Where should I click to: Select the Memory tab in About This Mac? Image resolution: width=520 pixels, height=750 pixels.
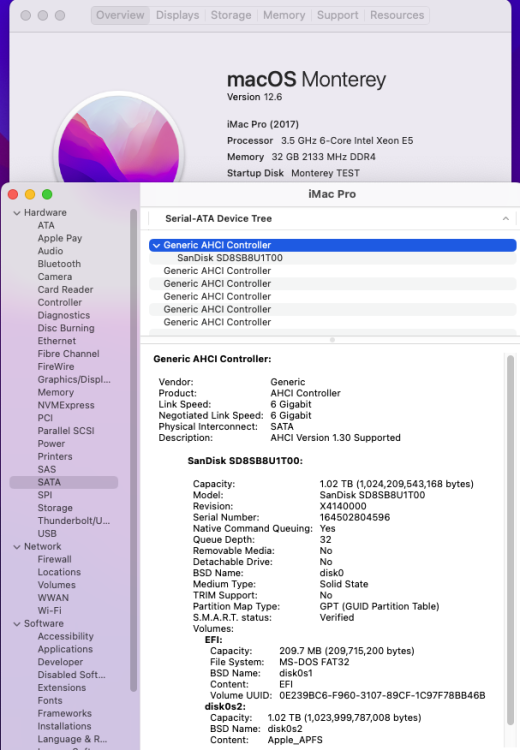tap(284, 15)
